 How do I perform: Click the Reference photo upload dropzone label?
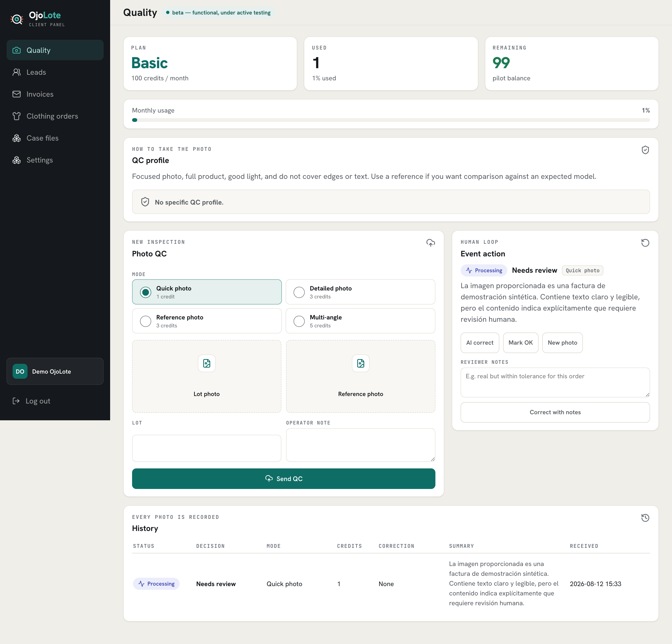point(361,394)
